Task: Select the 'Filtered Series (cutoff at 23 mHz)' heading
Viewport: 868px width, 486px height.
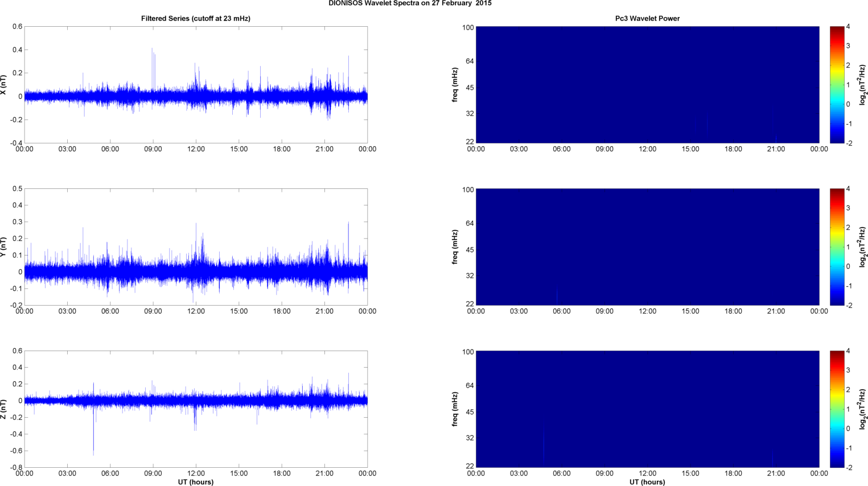Action: (196, 19)
